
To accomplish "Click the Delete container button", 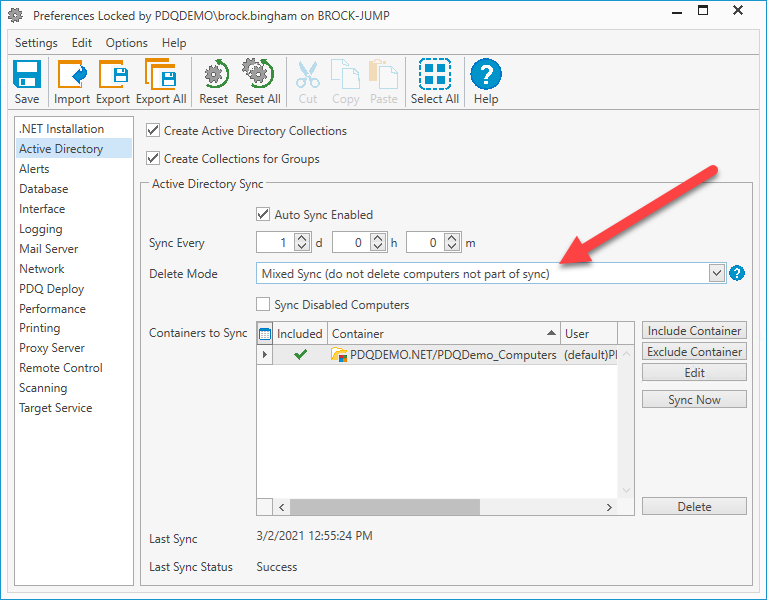I will pos(694,507).
